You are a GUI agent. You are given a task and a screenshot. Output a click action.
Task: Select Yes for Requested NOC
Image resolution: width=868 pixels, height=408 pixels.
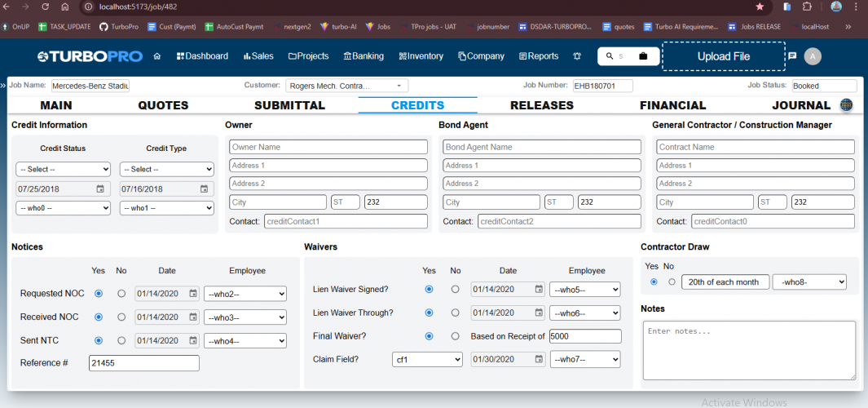pyautogui.click(x=99, y=294)
